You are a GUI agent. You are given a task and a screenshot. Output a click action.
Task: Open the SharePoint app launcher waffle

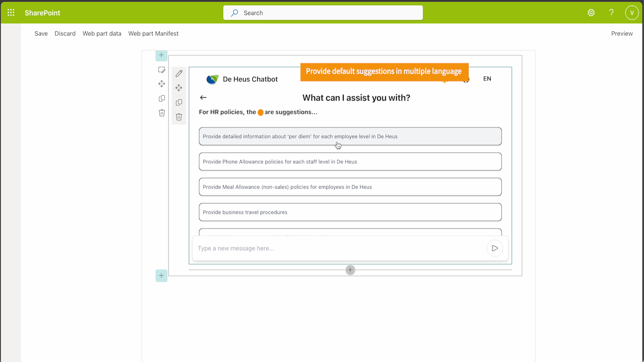[11, 12]
